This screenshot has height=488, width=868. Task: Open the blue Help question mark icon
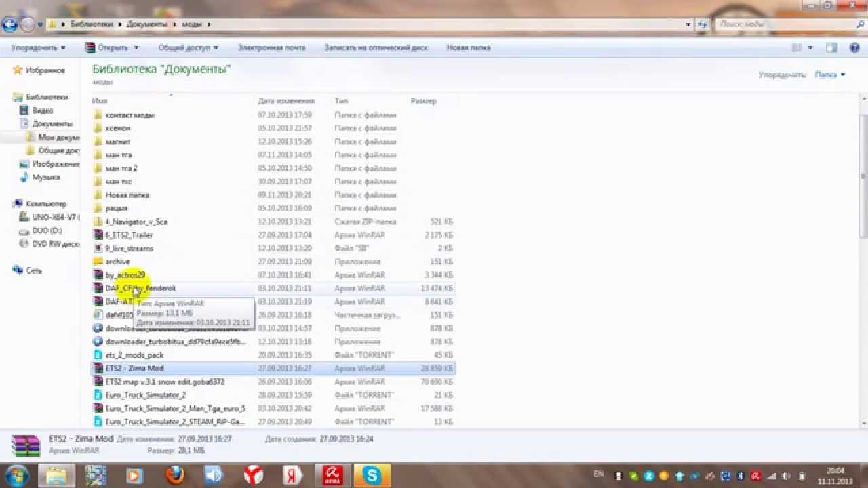click(853, 47)
